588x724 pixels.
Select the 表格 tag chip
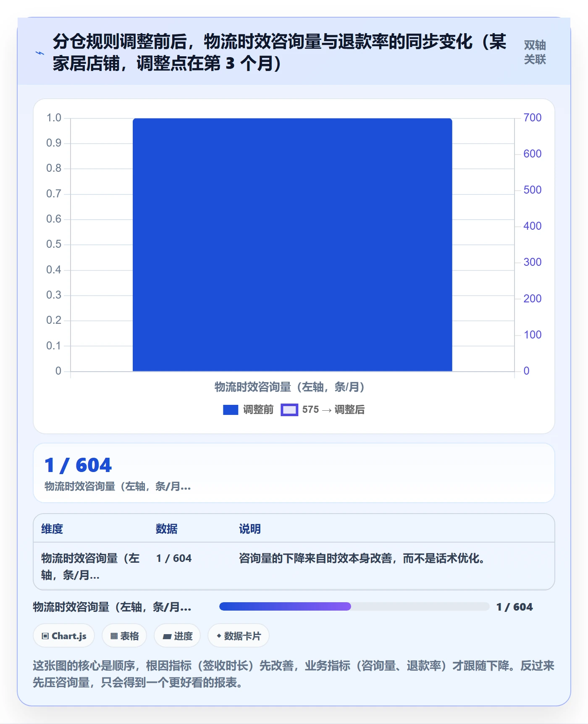coord(124,636)
